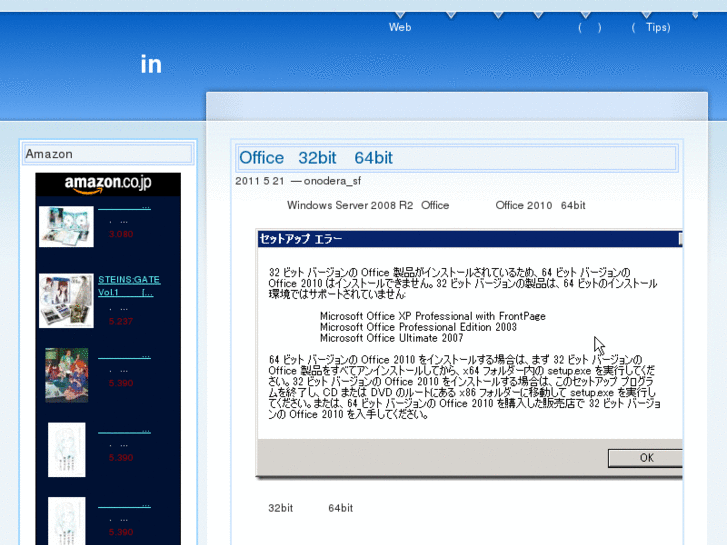Viewport: 727px width, 545px height.
Task: Click the 'in' blog title text in the header
Action: coord(151,64)
